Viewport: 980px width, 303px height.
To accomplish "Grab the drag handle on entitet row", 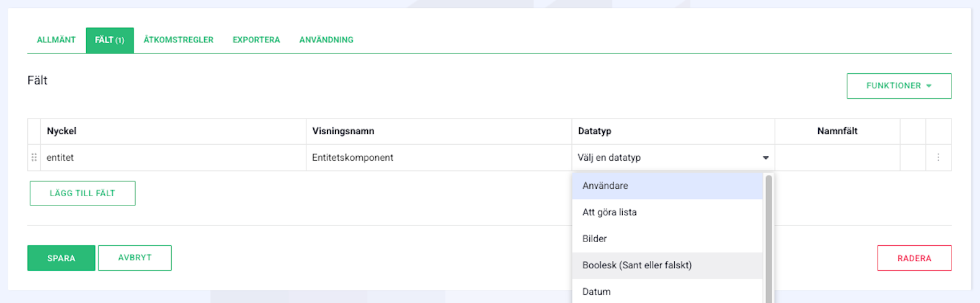I will [x=34, y=158].
